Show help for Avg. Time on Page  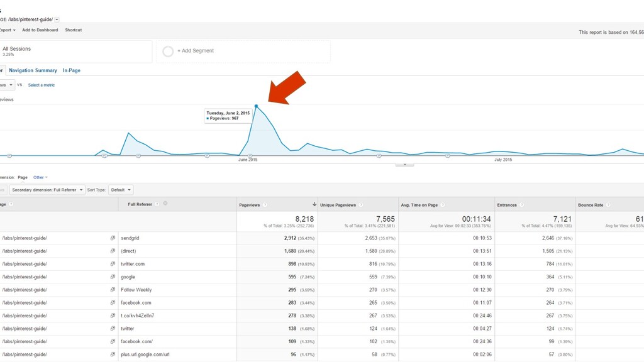(x=442, y=205)
